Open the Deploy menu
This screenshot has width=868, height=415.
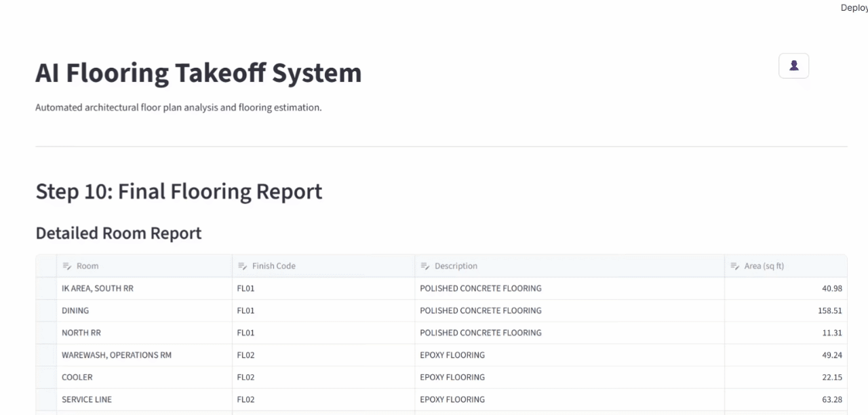pyautogui.click(x=854, y=8)
